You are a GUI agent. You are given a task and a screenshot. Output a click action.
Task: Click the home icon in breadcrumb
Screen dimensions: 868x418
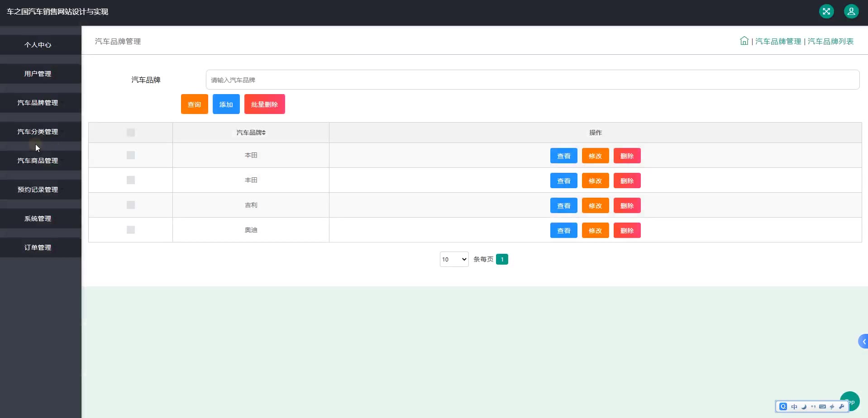(x=744, y=41)
